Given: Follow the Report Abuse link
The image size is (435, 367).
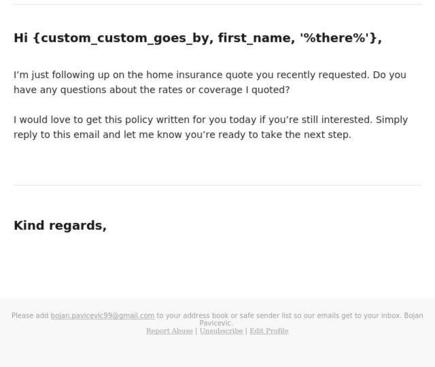Looking at the screenshot, I should tap(170, 331).
